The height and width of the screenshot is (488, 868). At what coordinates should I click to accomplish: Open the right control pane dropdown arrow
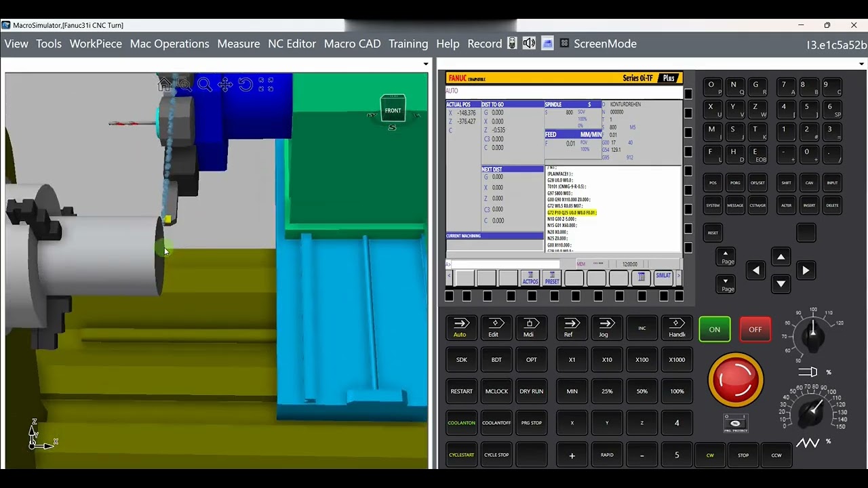tap(862, 64)
